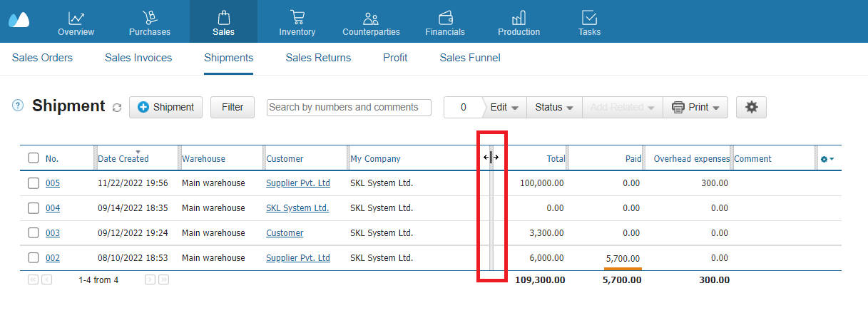Open SKL System Ltd. customer link

click(x=297, y=208)
